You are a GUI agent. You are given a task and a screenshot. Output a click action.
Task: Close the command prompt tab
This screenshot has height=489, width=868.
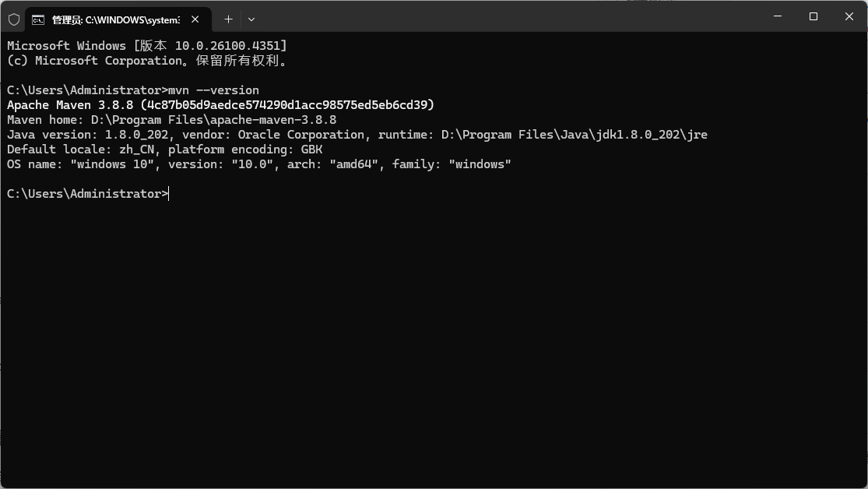(x=195, y=19)
